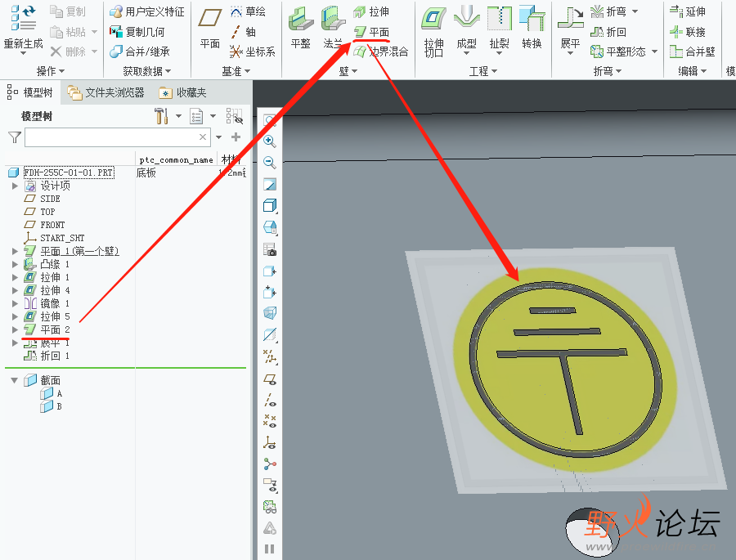Image resolution: width=736 pixels, height=560 pixels.
Task: Click Flat Pattern (平整形态)
Action: pyautogui.click(x=618, y=52)
